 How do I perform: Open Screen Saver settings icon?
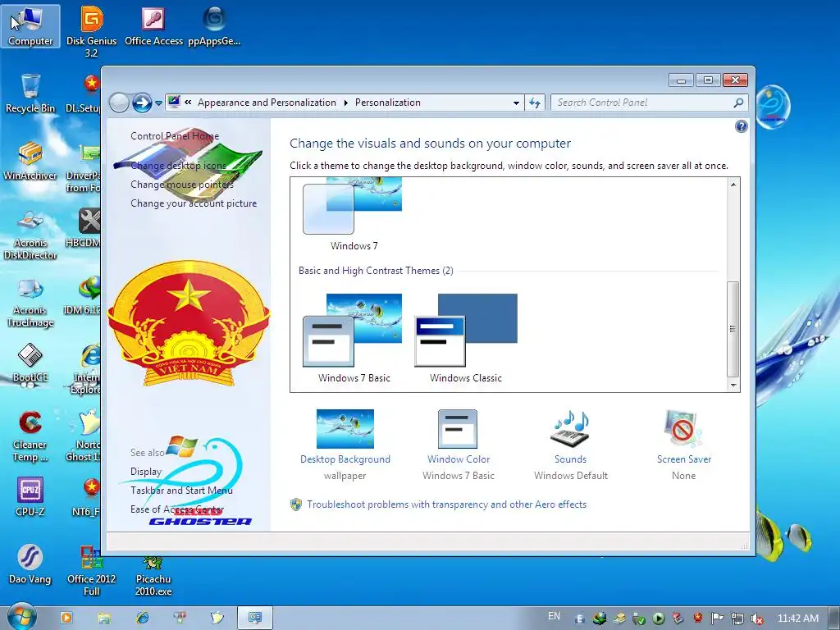[x=683, y=428]
